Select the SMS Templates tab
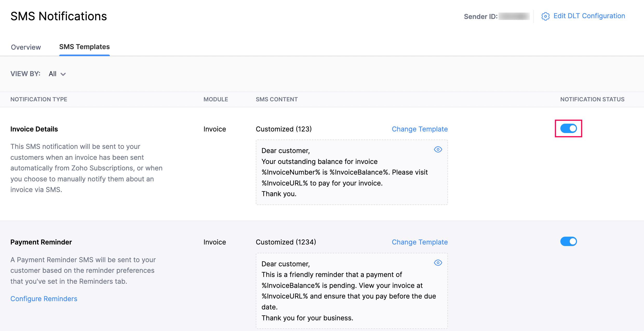 (x=84, y=47)
